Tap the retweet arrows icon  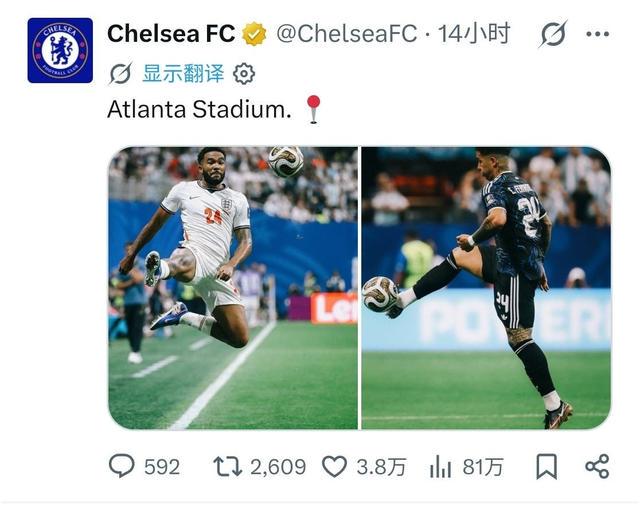point(227,466)
